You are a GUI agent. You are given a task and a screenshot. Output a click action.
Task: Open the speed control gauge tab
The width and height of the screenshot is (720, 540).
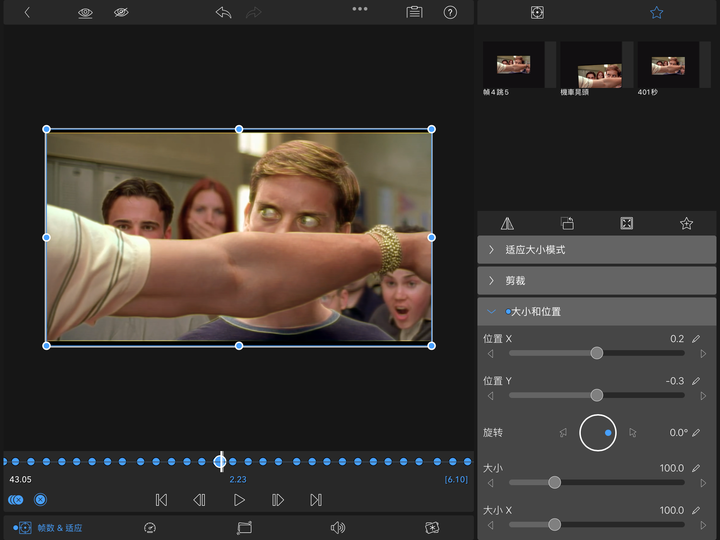pyautogui.click(x=150, y=528)
